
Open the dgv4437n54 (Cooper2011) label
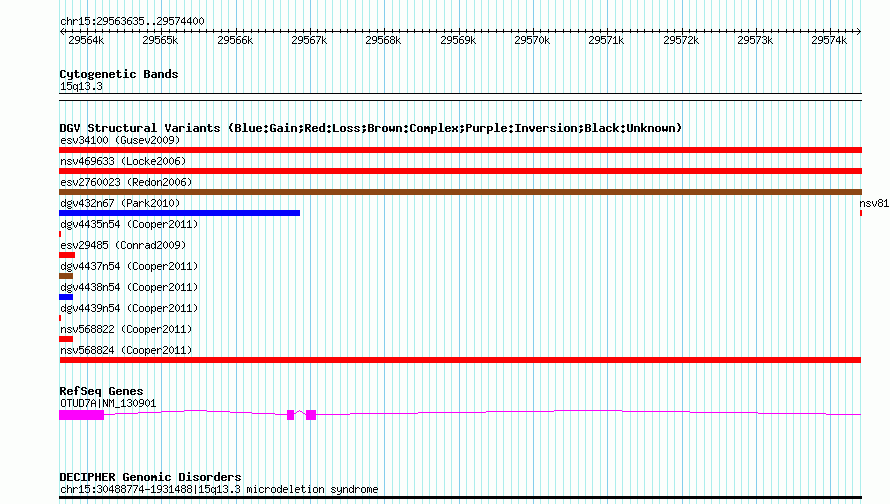[129, 266]
